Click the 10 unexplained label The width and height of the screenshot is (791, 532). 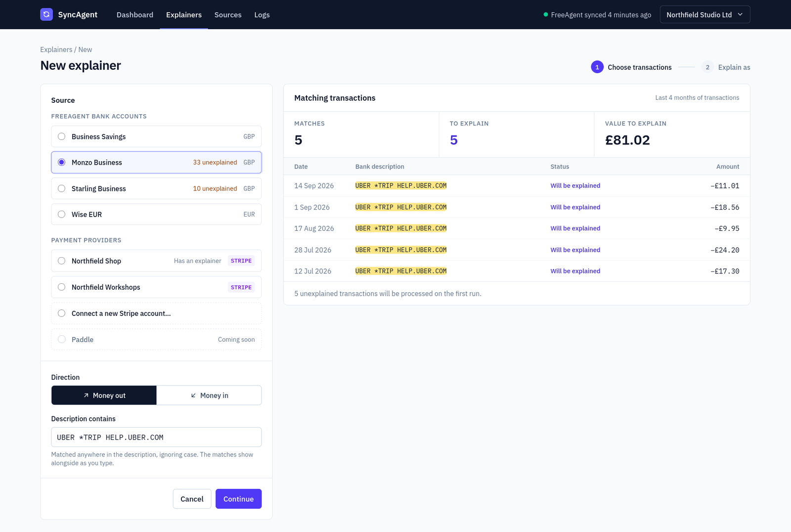pyautogui.click(x=215, y=188)
